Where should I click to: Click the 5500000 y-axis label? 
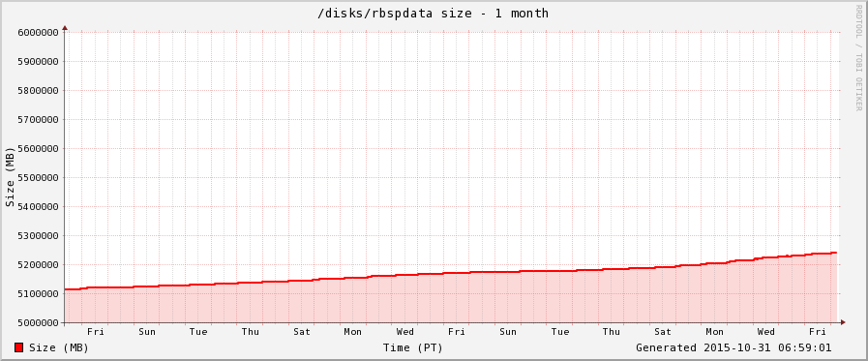point(38,178)
